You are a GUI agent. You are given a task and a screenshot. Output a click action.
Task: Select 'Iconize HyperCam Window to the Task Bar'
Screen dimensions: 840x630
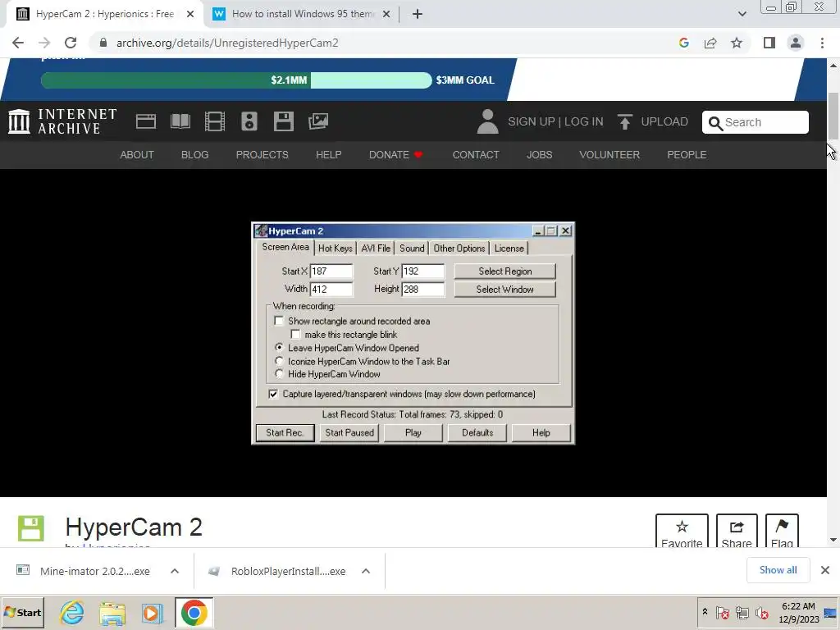279,361
